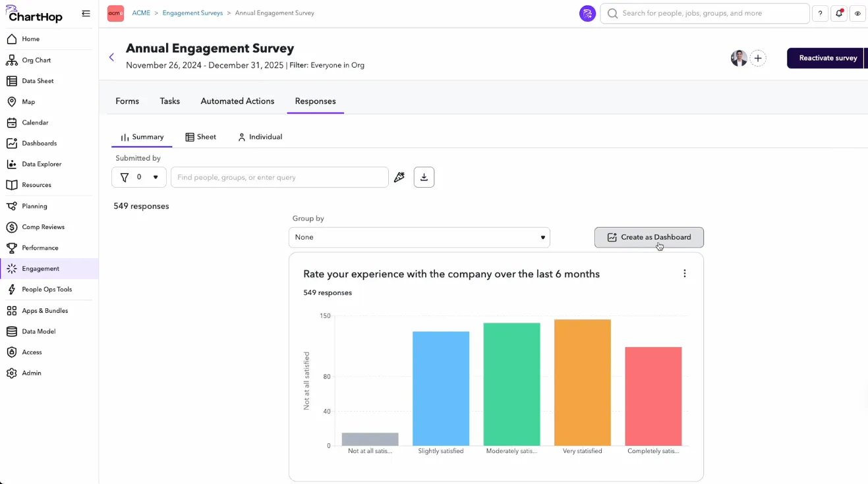The height and width of the screenshot is (484, 868).
Task: Open the Submitted by filter dropdown
Action: click(139, 177)
